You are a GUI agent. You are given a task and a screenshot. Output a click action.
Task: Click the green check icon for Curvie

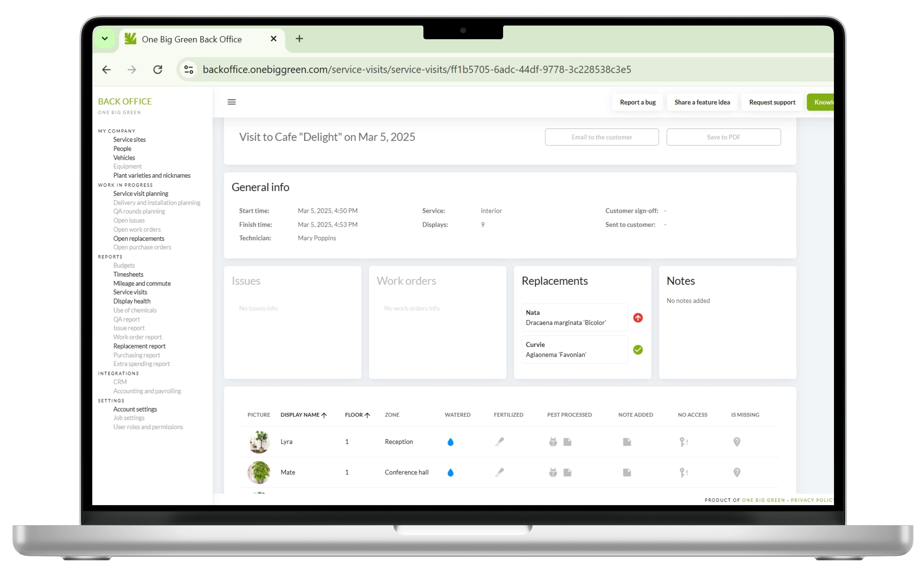(x=638, y=350)
